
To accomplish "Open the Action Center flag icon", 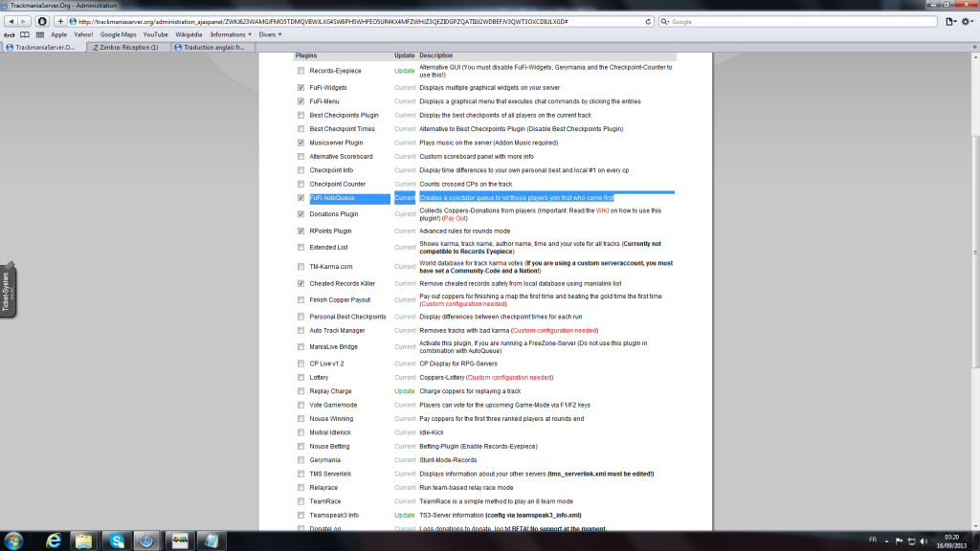I will tap(899, 541).
